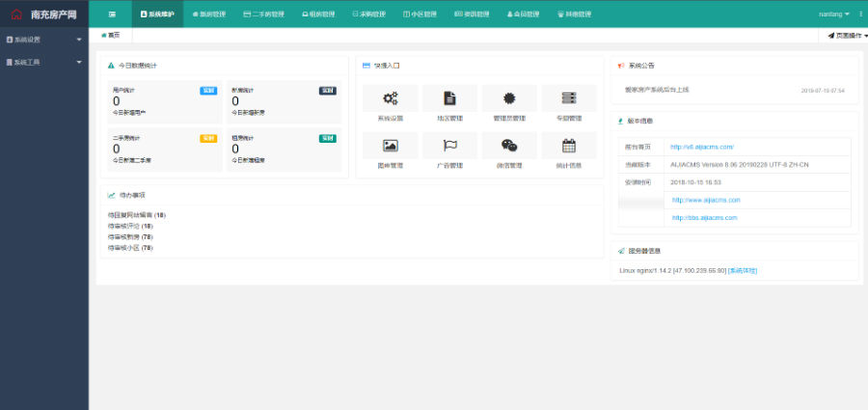Expand 系统工具 in the left sidebar

tap(43, 62)
